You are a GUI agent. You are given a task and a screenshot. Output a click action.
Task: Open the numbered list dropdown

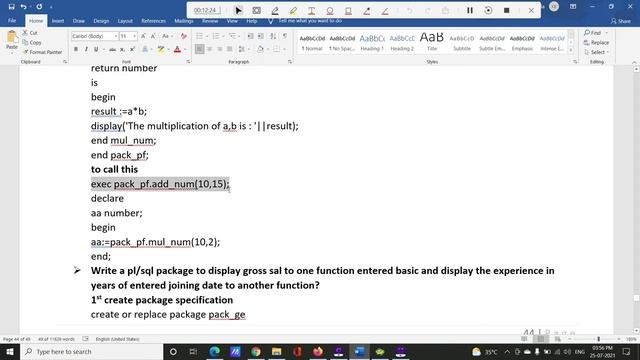(223, 36)
